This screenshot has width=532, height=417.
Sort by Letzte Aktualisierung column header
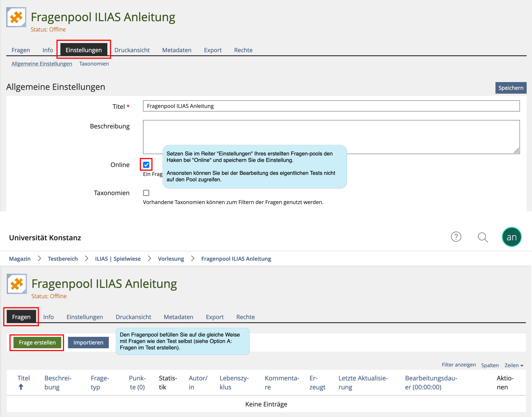click(363, 383)
